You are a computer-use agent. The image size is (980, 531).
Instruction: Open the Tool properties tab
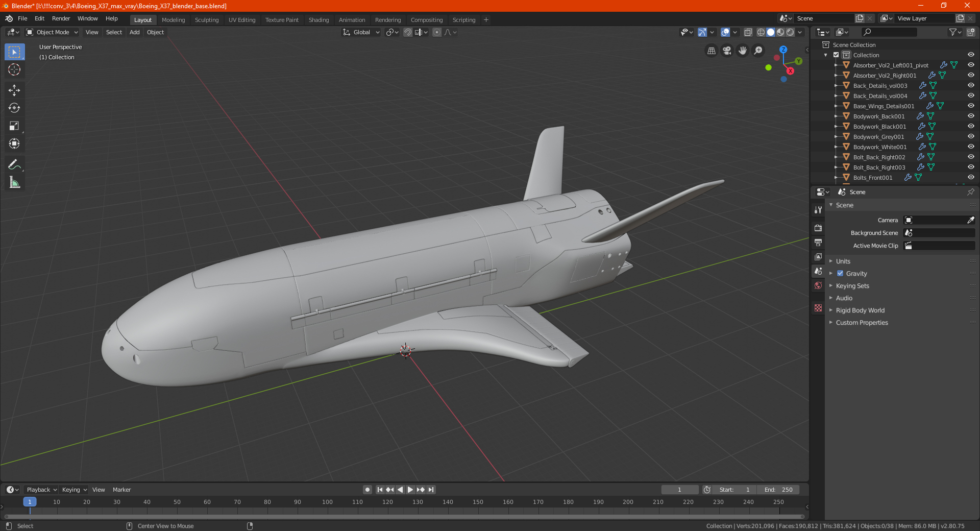pyautogui.click(x=818, y=210)
